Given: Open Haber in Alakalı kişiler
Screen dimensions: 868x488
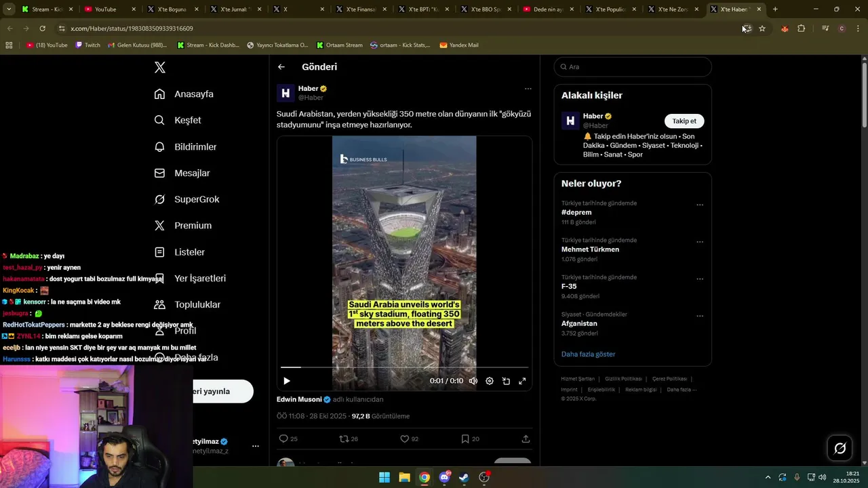Looking at the screenshot, I should coord(593,116).
